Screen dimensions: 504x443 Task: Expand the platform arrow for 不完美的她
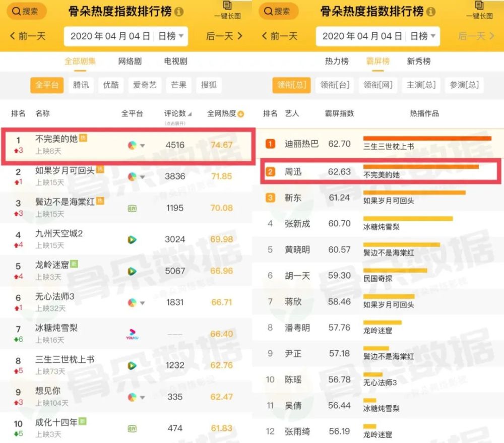point(143,146)
